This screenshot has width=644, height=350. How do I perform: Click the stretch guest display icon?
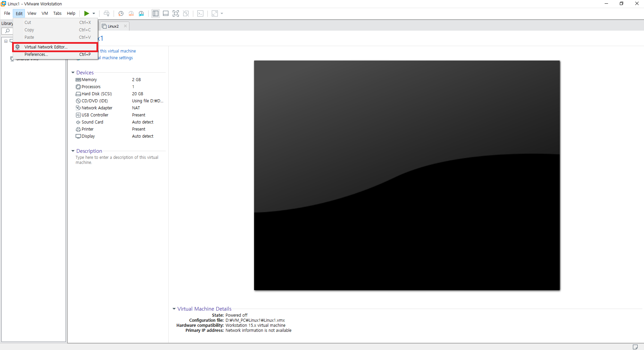(x=215, y=13)
